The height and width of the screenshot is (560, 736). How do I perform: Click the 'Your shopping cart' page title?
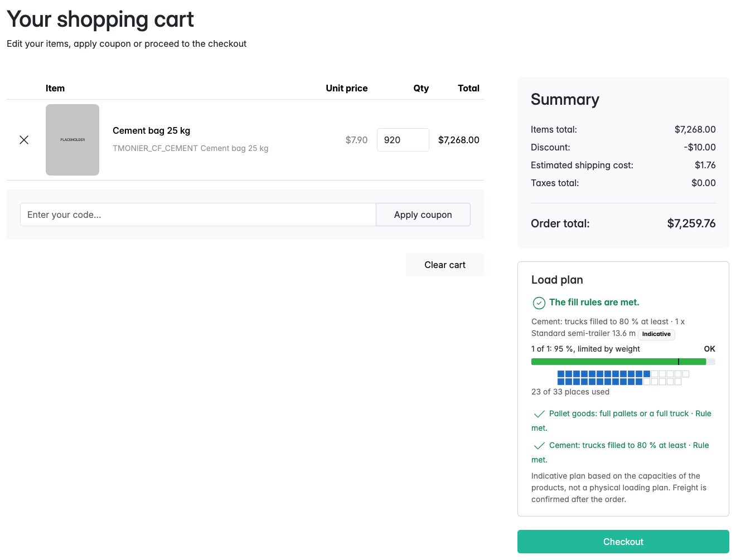(100, 19)
